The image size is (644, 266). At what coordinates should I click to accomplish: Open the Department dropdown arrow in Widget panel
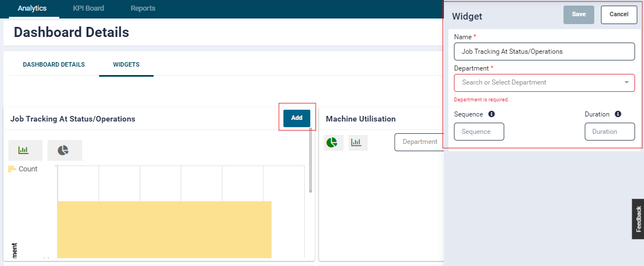click(626, 83)
